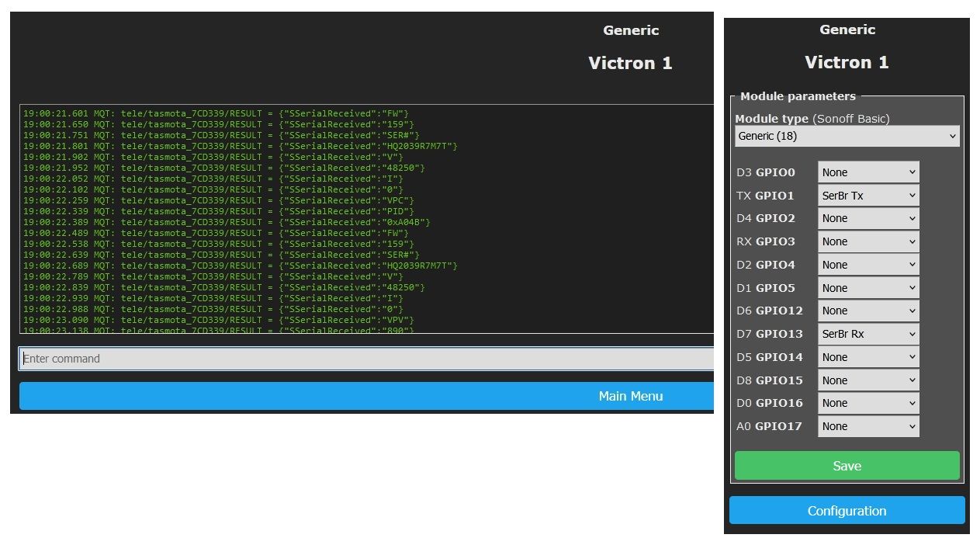Focus the Enter command input field

tap(366, 359)
